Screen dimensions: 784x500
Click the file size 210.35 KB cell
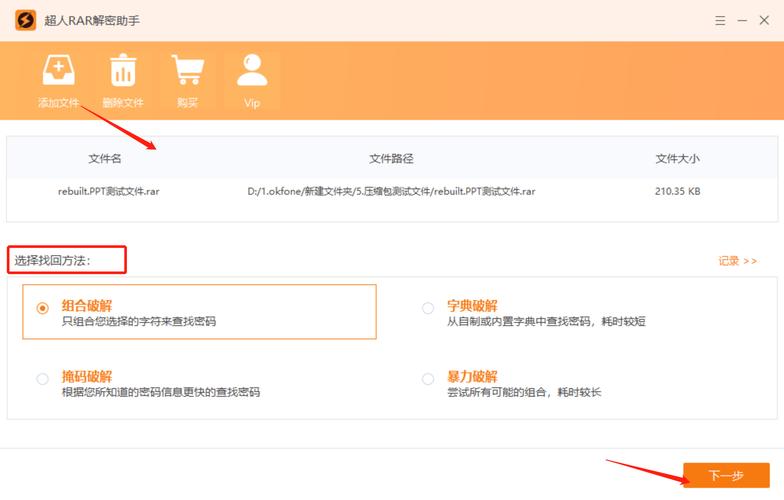(x=678, y=192)
